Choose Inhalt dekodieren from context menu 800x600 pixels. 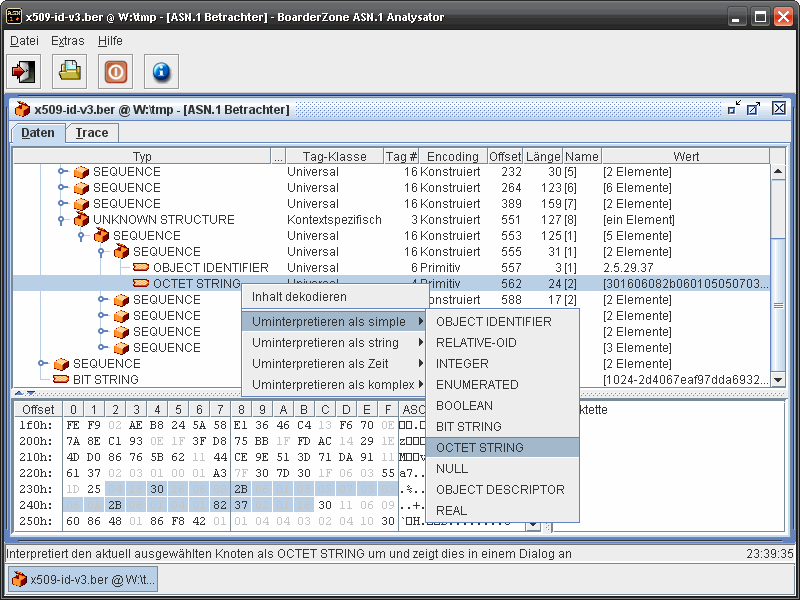click(x=334, y=297)
